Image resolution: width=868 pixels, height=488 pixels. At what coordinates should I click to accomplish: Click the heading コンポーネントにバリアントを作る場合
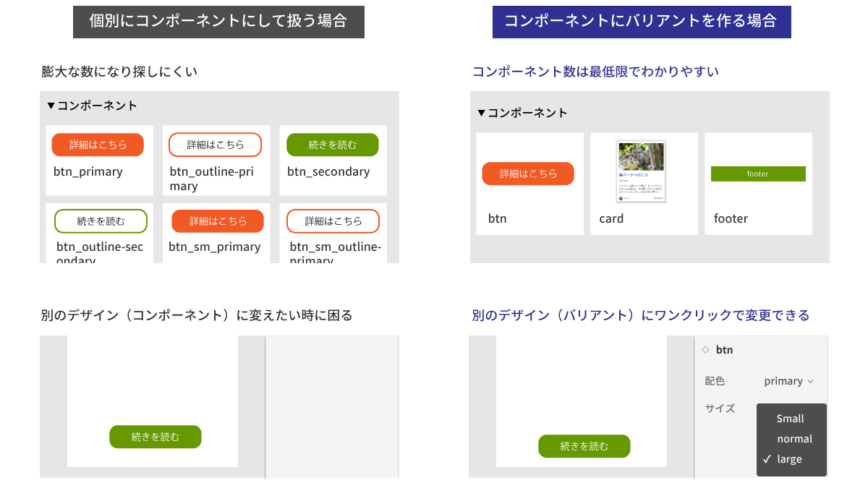[x=642, y=21]
